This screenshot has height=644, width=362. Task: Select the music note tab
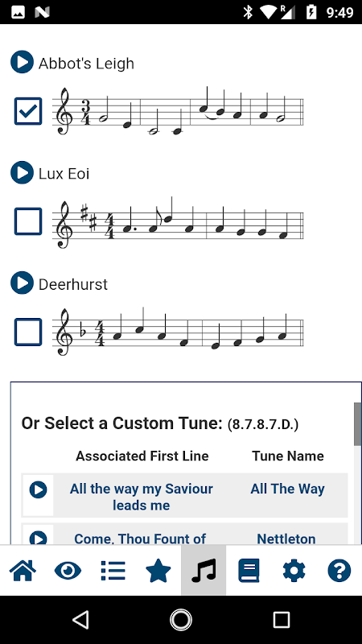point(204,570)
